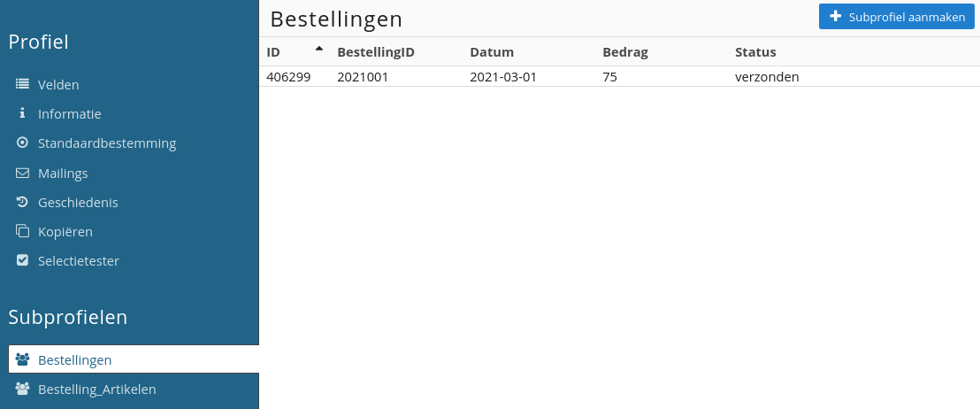Click the Mailings envelope icon

click(x=22, y=173)
